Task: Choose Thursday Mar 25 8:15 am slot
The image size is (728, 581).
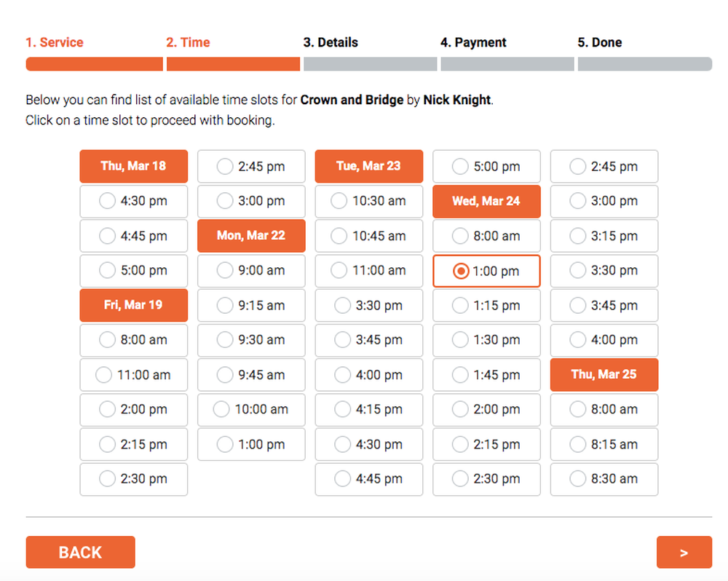Action: [x=604, y=444]
